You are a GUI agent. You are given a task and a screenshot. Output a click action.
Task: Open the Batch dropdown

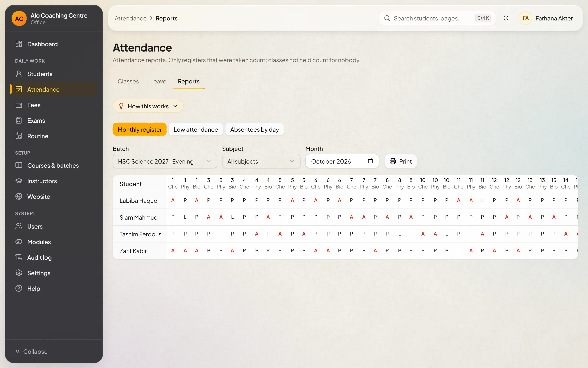(x=165, y=161)
